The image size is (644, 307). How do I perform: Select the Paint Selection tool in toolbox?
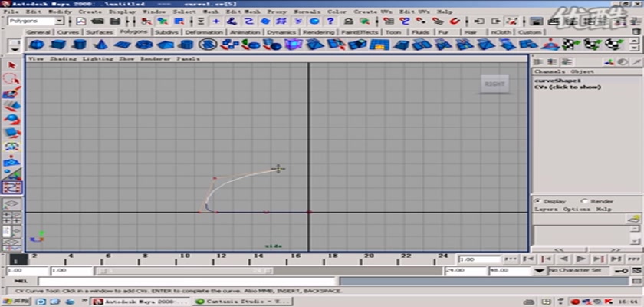pos(12,92)
